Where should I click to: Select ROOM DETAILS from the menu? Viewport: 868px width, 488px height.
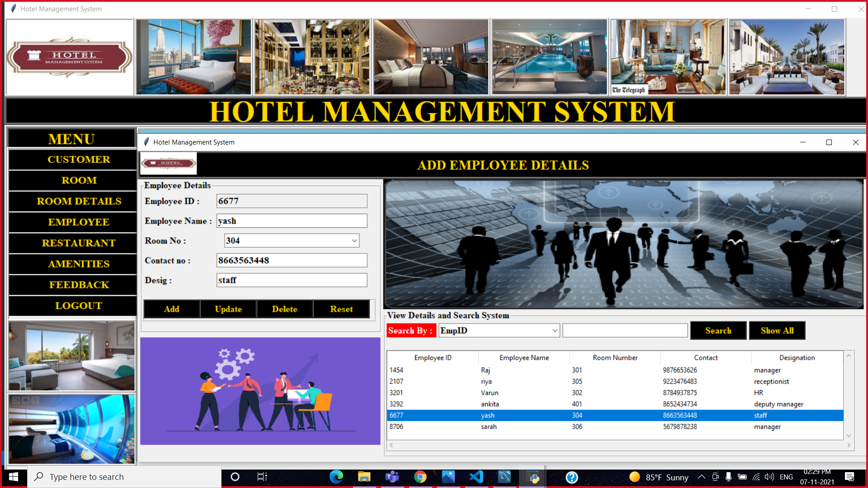(79, 201)
